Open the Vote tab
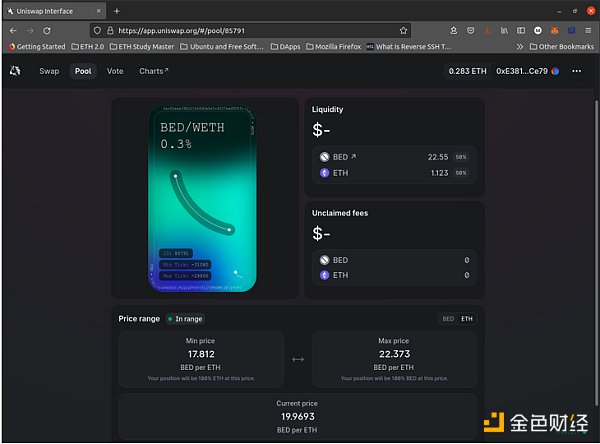This screenshot has width=600, height=444. point(115,71)
